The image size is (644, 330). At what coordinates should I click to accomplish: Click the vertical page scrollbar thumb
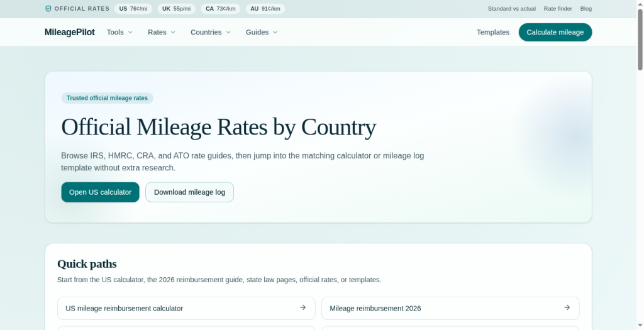click(640, 40)
